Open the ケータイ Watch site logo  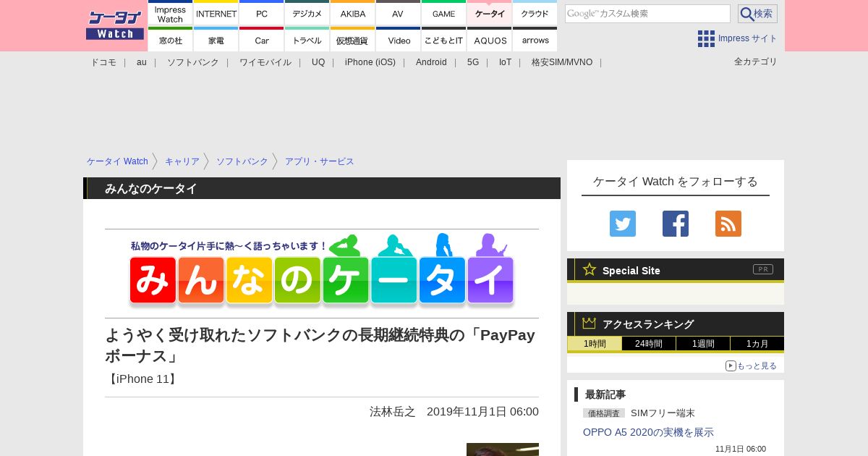pos(115,25)
